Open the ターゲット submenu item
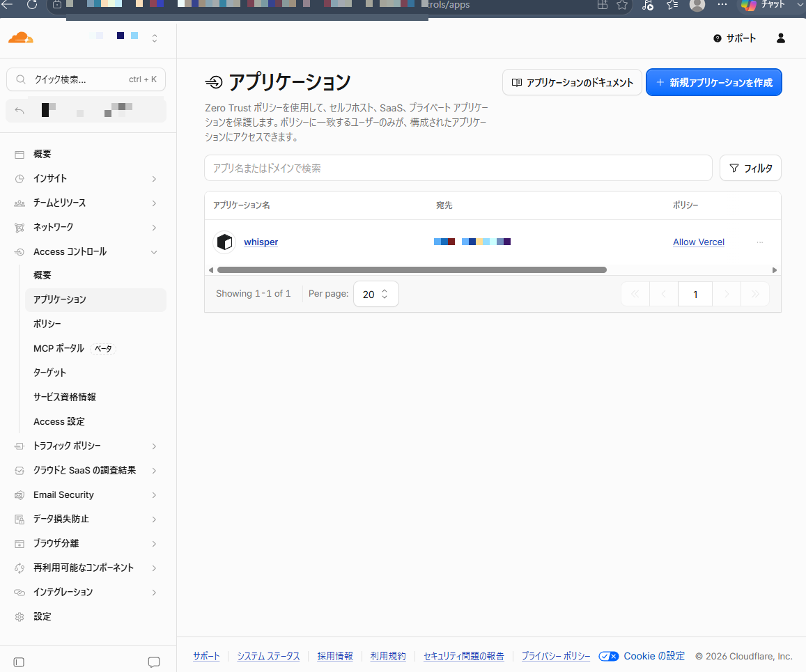806x672 pixels. click(50, 373)
